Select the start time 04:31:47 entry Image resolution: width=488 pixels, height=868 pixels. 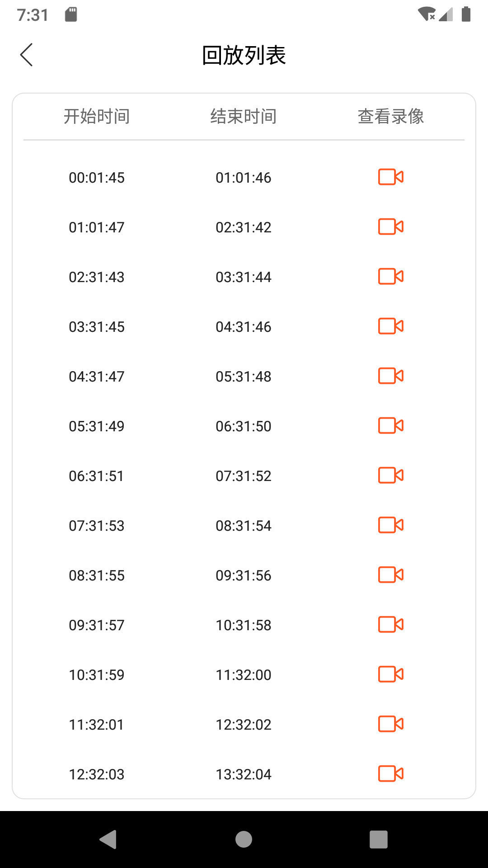click(x=97, y=376)
